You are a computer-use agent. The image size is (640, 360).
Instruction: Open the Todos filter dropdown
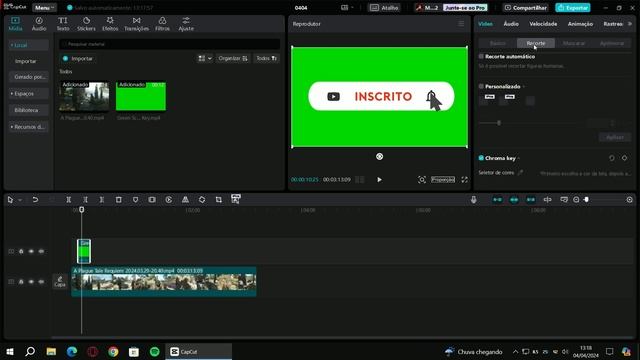click(267, 58)
